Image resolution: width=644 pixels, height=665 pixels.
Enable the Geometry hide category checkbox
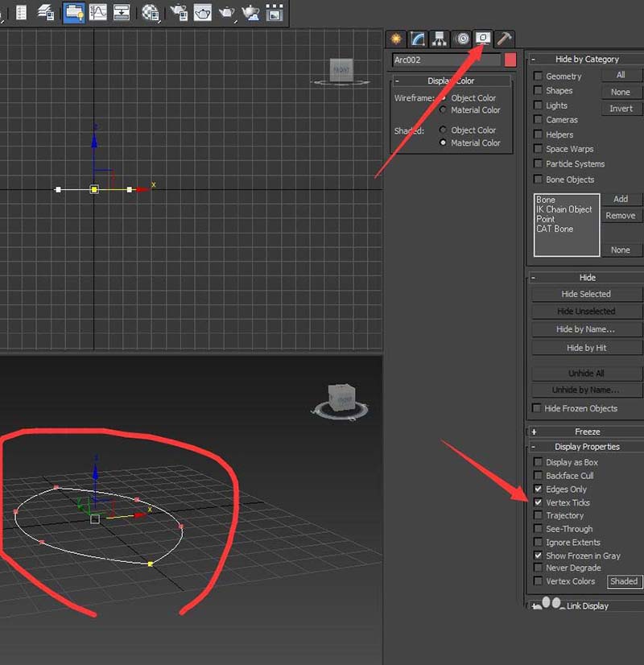[x=538, y=76]
